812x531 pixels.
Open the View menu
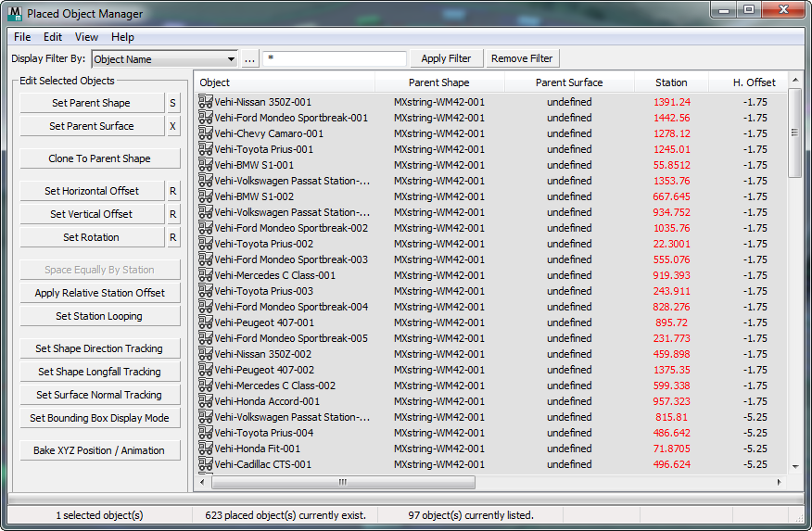[86, 37]
